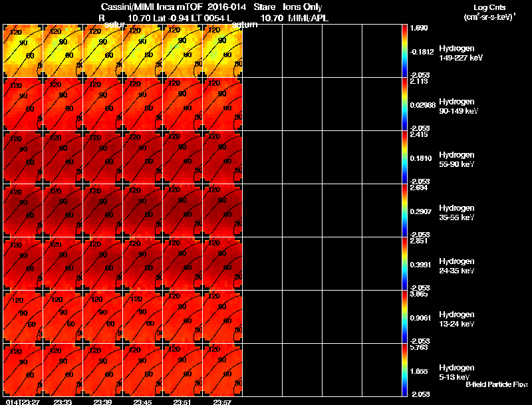Click the 'Hydrogen 24-35 keV' channel label
The height and width of the screenshot is (405, 532).
pyautogui.click(x=457, y=266)
